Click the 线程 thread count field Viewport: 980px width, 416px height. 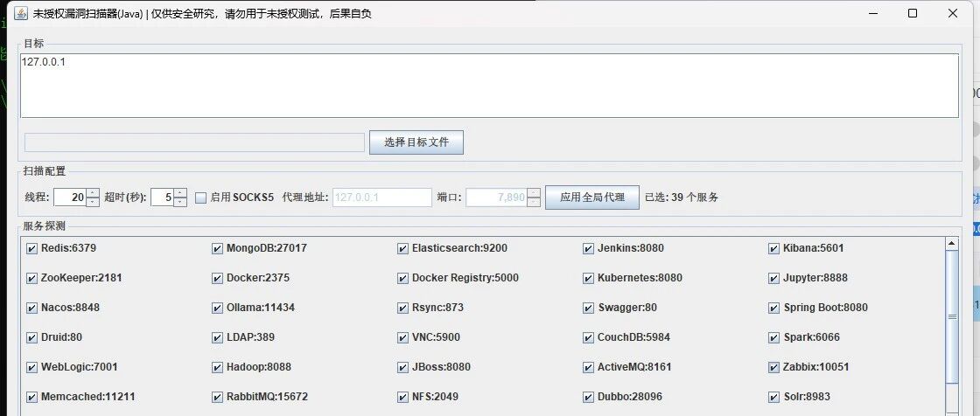pos(70,198)
